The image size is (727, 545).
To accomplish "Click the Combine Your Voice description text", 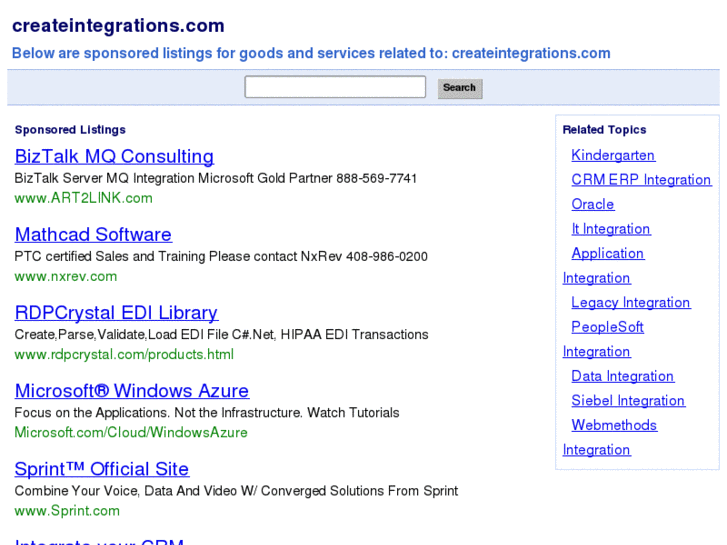I will click(236, 491).
